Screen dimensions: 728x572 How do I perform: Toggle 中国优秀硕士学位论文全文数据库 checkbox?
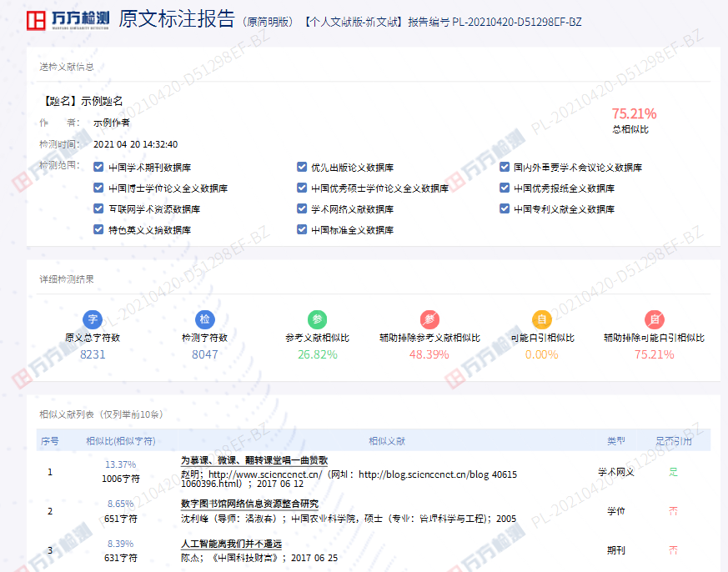(302, 188)
